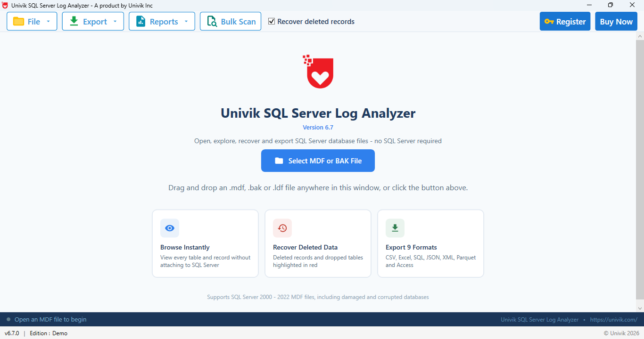The height and width of the screenshot is (339, 644).
Task: Open the File menu
Action: point(32,21)
